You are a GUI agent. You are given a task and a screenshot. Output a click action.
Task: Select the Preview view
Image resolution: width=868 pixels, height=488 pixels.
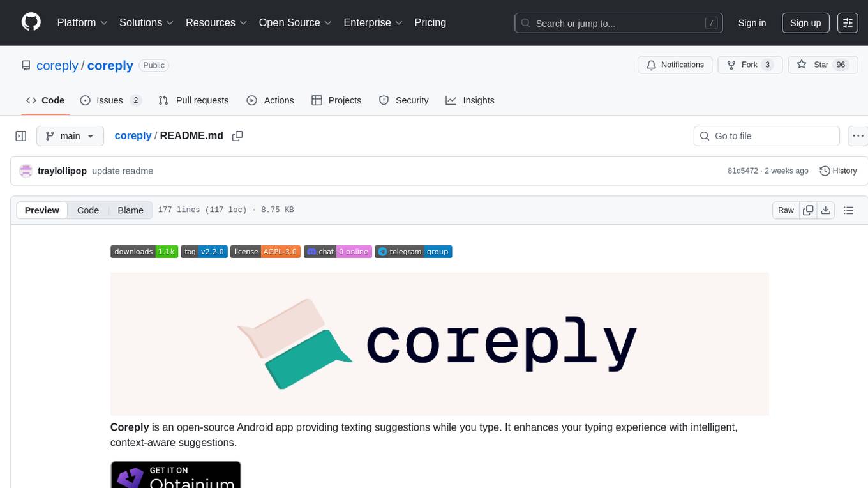click(42, 210)
